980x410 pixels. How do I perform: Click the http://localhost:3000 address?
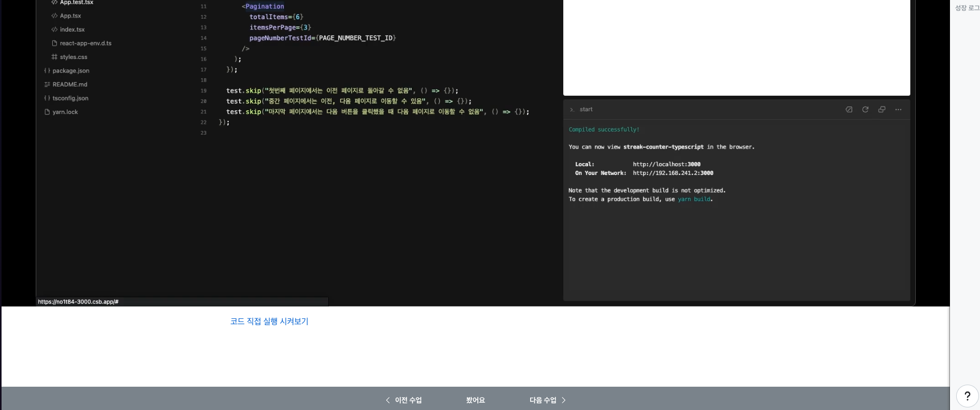[x=666, y=164]
